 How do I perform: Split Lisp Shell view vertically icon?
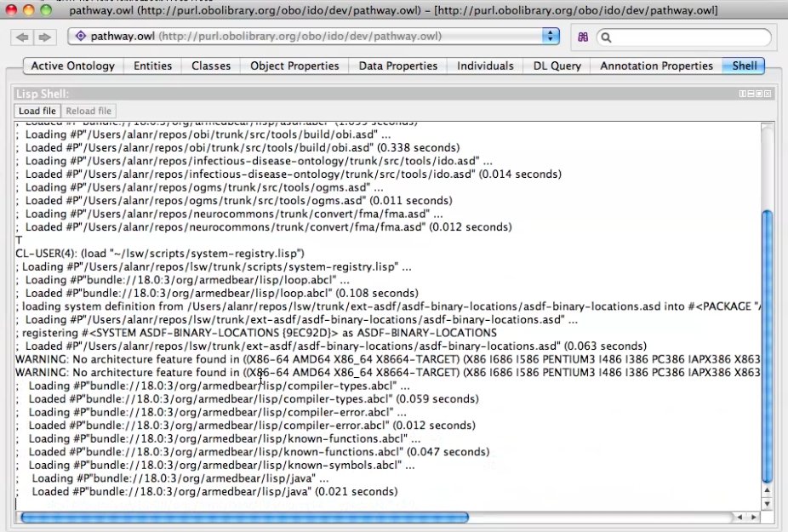pos(743,94)
